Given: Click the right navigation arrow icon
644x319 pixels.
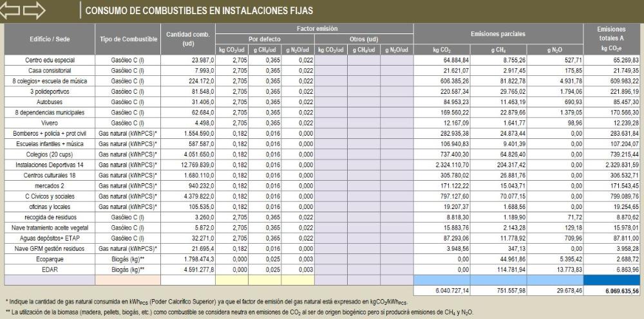Looking at the screenshot, I should 35,10.
